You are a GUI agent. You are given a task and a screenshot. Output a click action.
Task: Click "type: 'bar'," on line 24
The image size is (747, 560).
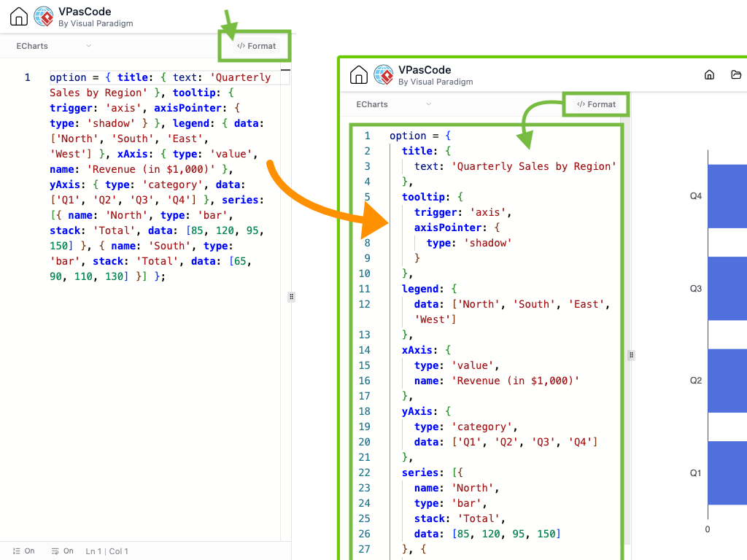click(x=450, y=503)
